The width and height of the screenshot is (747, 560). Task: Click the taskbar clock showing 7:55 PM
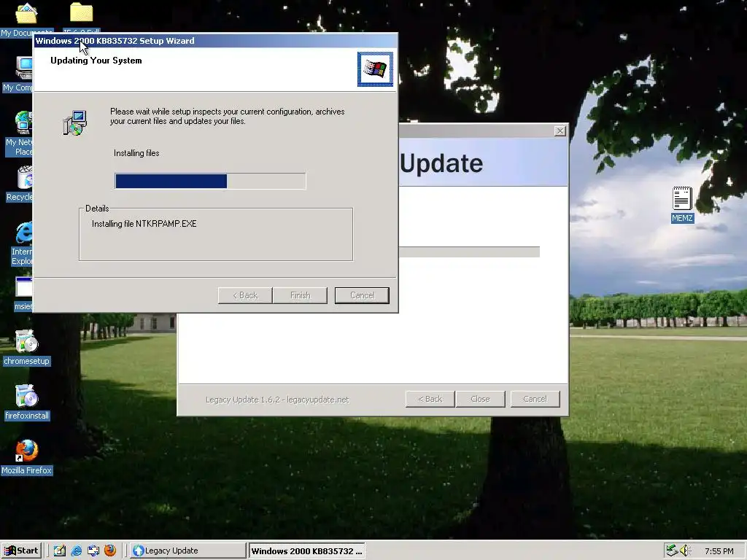point(719,551)
